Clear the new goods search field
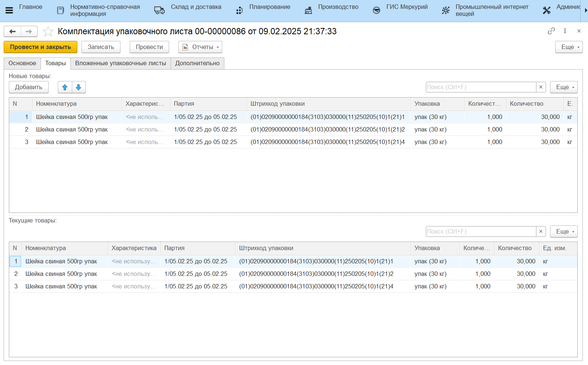 [540, 87]
